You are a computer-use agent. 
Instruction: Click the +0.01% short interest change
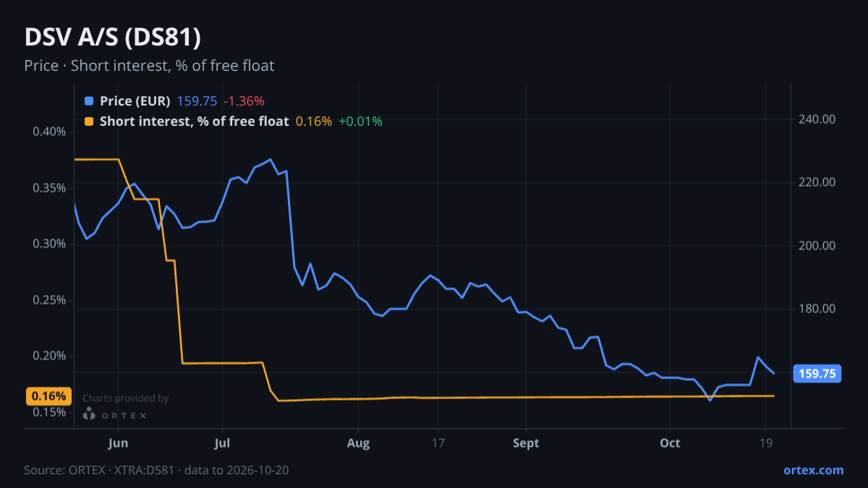tap(361, 121)
